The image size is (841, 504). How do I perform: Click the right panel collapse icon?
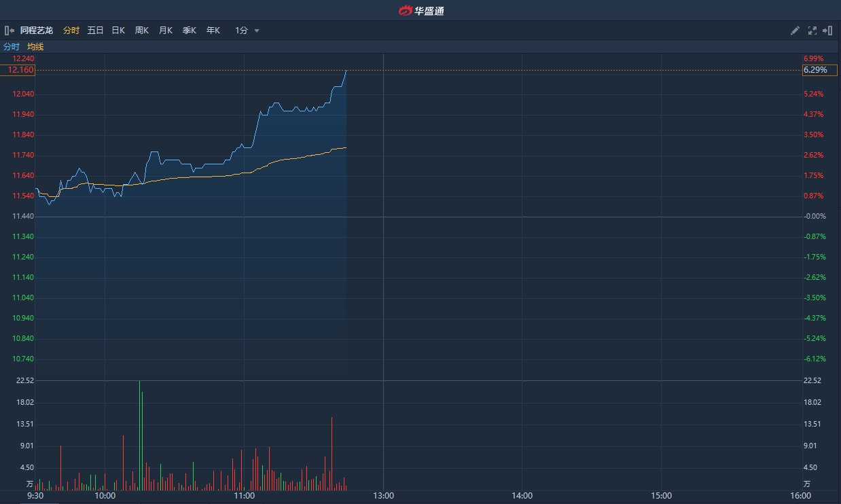point(827,31)
